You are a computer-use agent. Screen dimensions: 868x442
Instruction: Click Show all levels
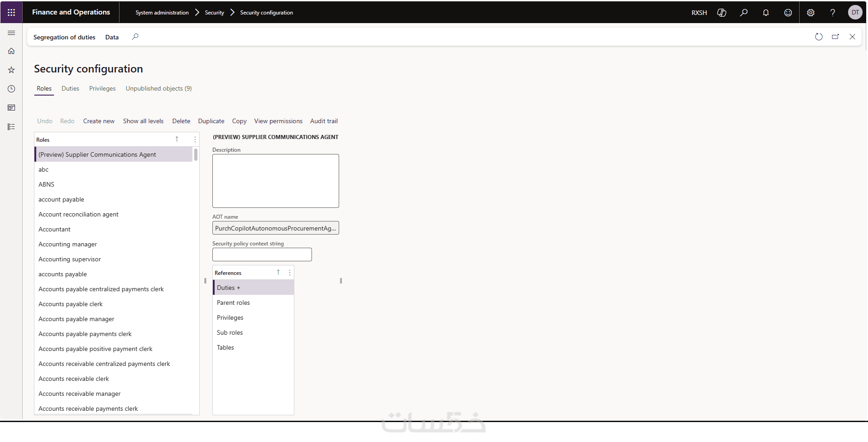144,121
